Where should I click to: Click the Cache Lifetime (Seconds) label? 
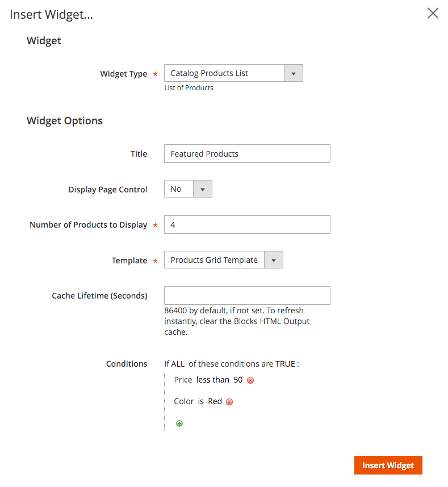(x=99, y=296)
